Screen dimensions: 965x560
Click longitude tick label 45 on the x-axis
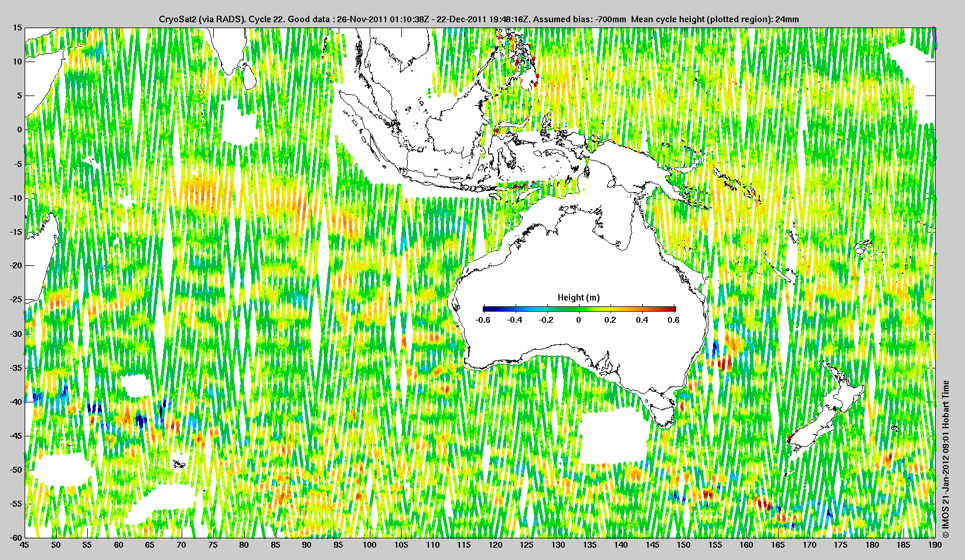(x=24, y=545)
